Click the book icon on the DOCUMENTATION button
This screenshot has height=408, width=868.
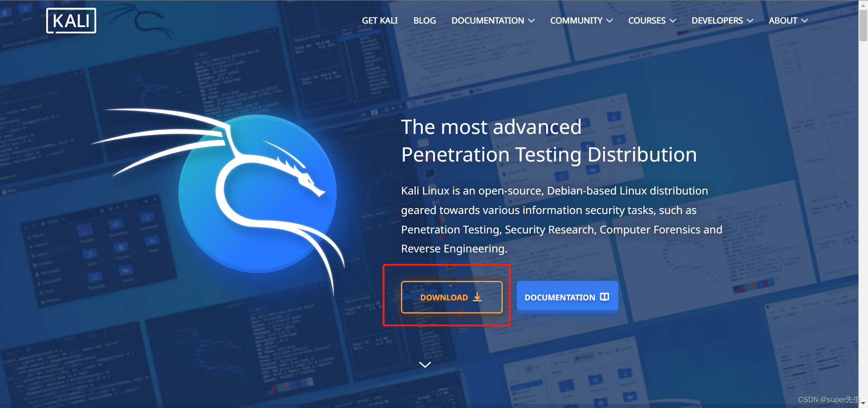(604, 297)
